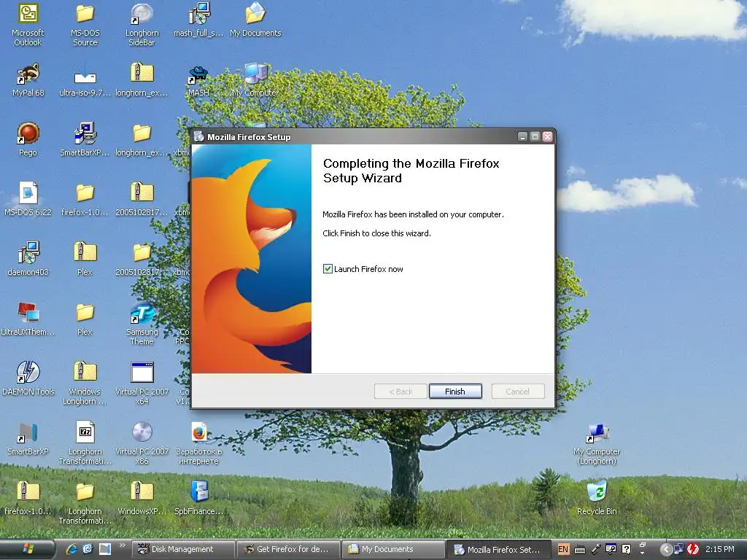Select MASH shortcut icon on desktop

[x=198, y=74]
